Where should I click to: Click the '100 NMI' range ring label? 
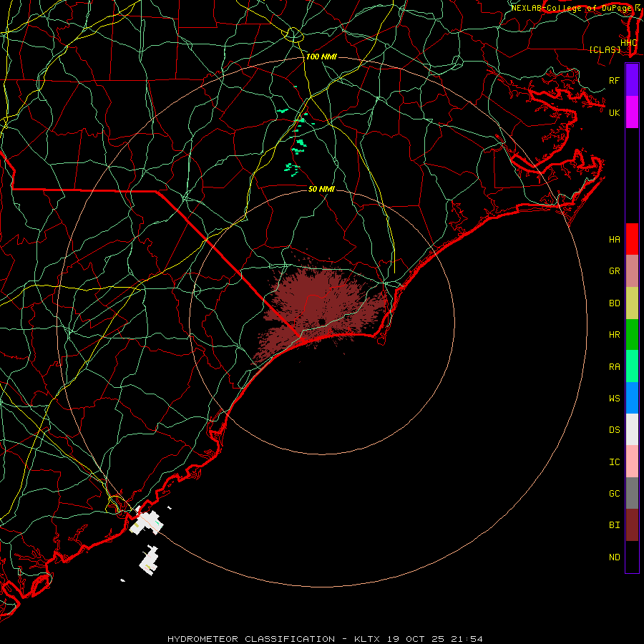coord(321,57)
